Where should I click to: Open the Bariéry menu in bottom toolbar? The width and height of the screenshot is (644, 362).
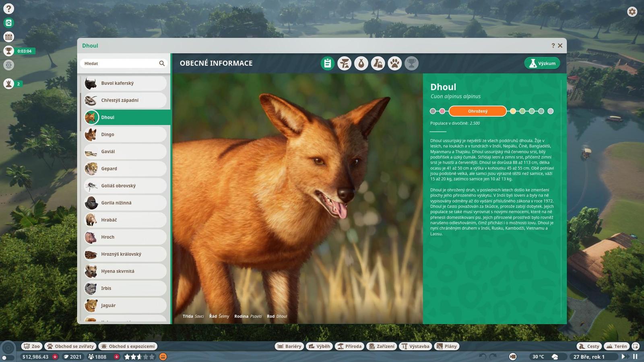[289, 346]
